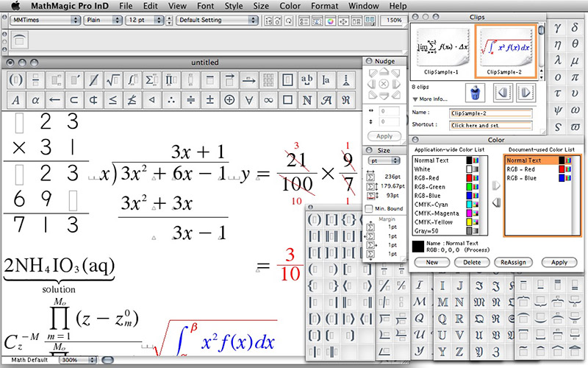Screen dimensions: 588x368
Task: Click the Clips previous-clip arrow icon
Action: (503, 93)
